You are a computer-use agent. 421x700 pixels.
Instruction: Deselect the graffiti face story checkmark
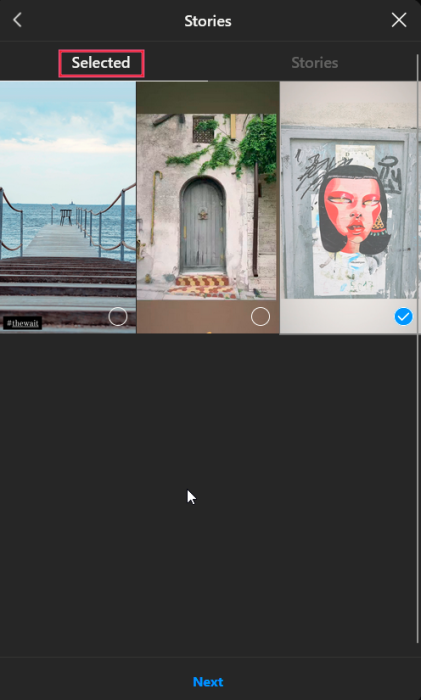click(403, 317)
